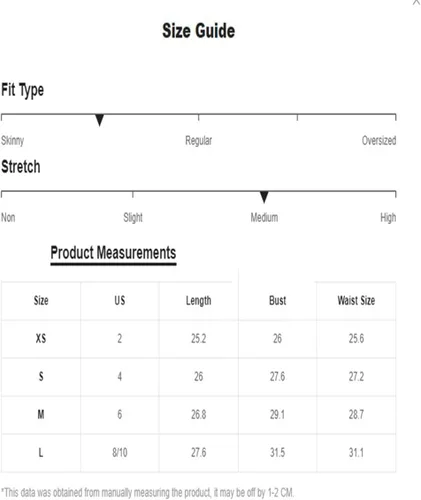Select the Oversized fit label
This screenshot has width=421, height=500.
[x=379, y=140]
